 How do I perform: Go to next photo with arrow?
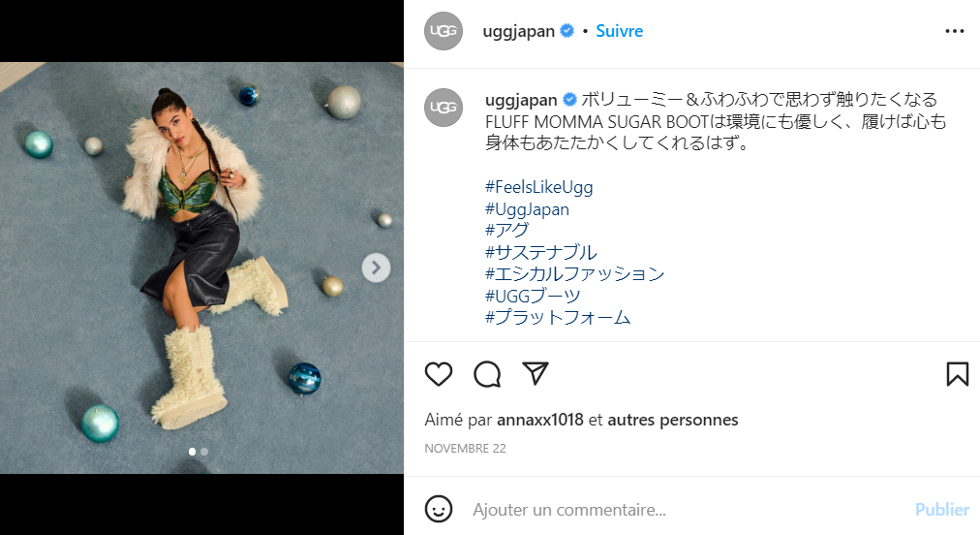tap(376, 267)
